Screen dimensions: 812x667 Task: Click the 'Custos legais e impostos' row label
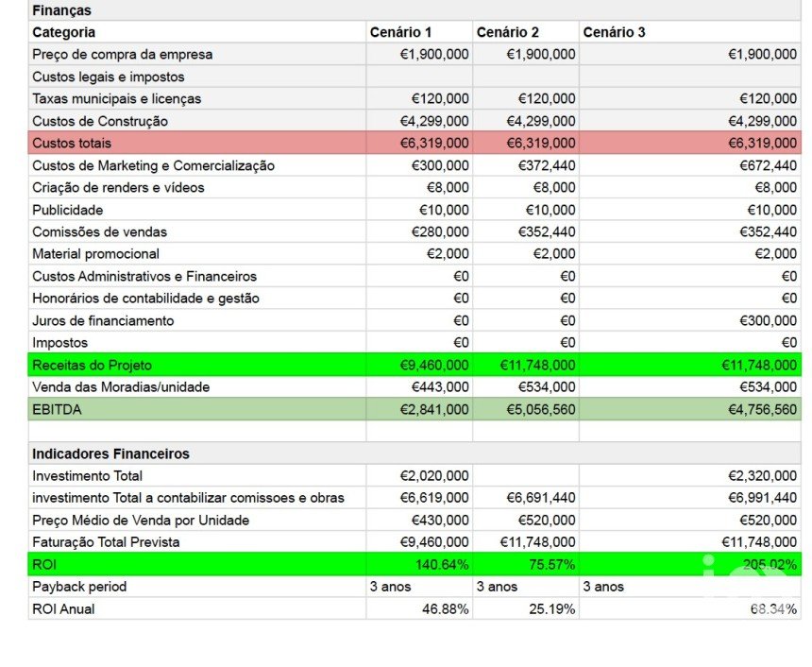[x=109, y=77]
